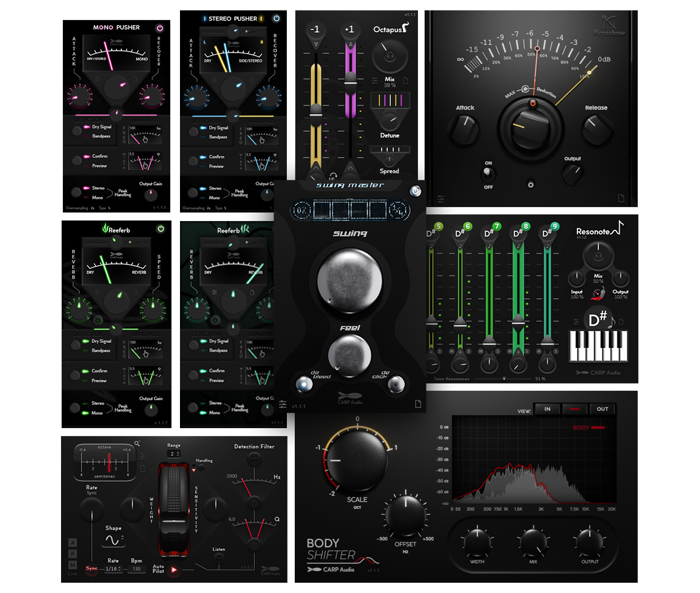Click the Bpm field showing 130
Image resolution: width=700 pixels, height=593 pixels.
coord(136,568)
